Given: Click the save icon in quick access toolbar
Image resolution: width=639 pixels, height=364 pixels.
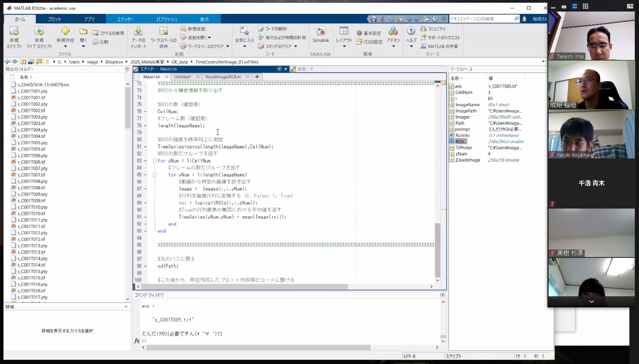Looking at the screenshot, I should [373, 19].
